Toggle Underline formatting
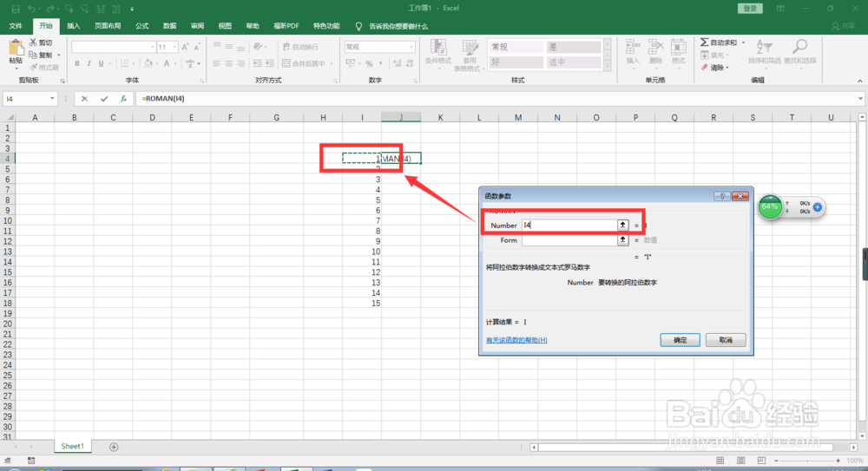This screenshot has height=471, width=868. [x=101, y=63]
